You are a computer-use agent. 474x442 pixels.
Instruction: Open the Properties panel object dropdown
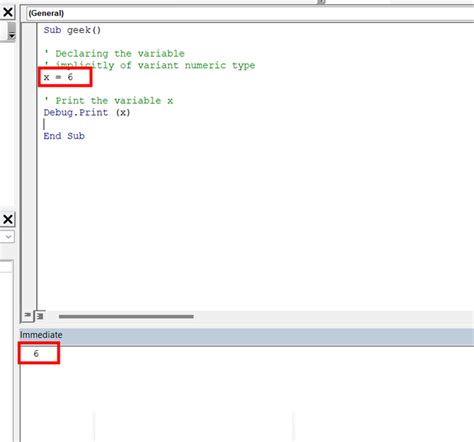(8, 237)
